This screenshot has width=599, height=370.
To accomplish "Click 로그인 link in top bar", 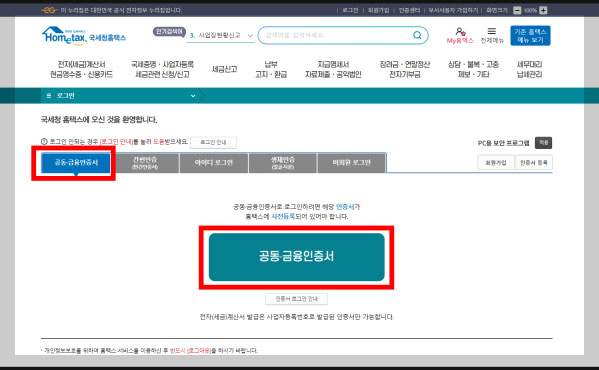I will pyautogui.click(x=350, y=10).
